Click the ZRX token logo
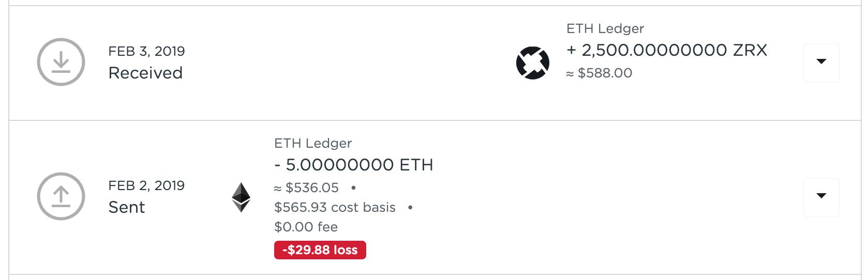The height and width of the screenshot is (280, 868). [533, 63]
